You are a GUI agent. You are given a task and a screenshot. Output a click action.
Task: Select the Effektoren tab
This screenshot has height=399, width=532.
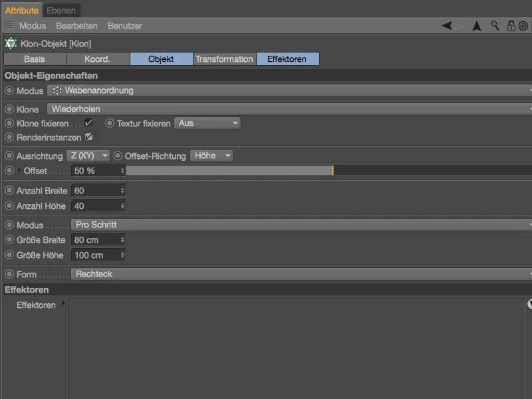coord(287,59)
